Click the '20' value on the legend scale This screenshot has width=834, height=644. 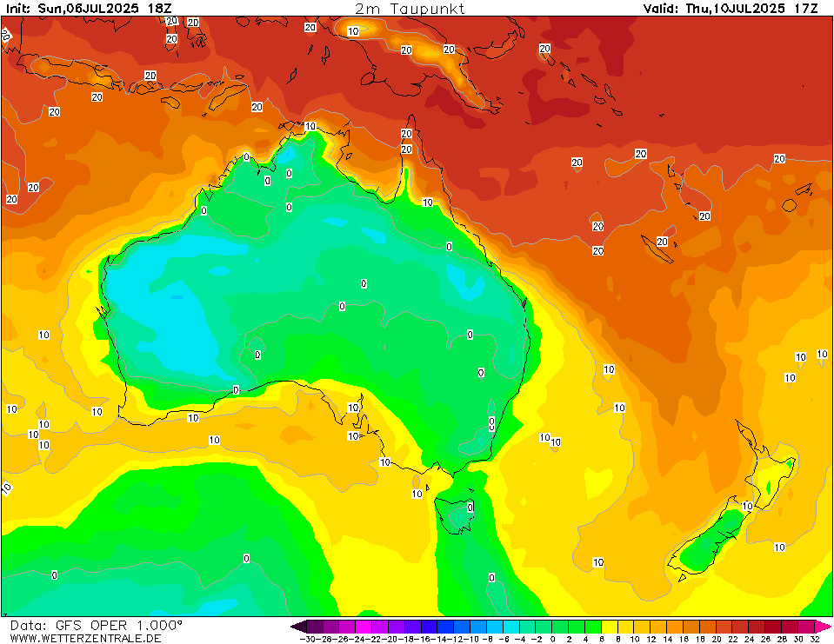717,639
